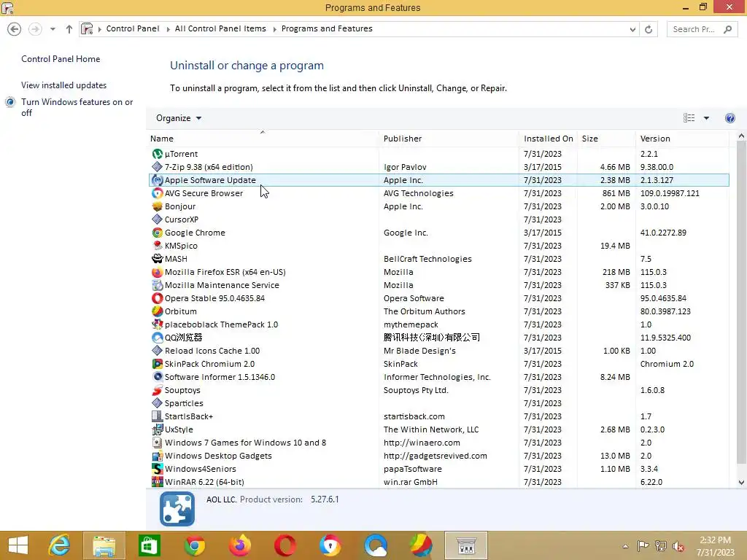Navigate to Control Panel breadcrumb
Image resolution: width=747 pixels, height=560 pixels.
133,28
